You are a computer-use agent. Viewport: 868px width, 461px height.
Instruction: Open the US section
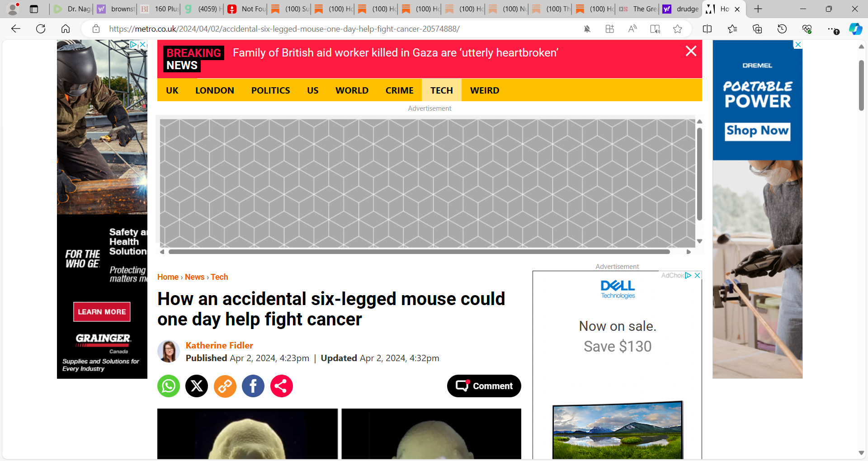(313, 90)
